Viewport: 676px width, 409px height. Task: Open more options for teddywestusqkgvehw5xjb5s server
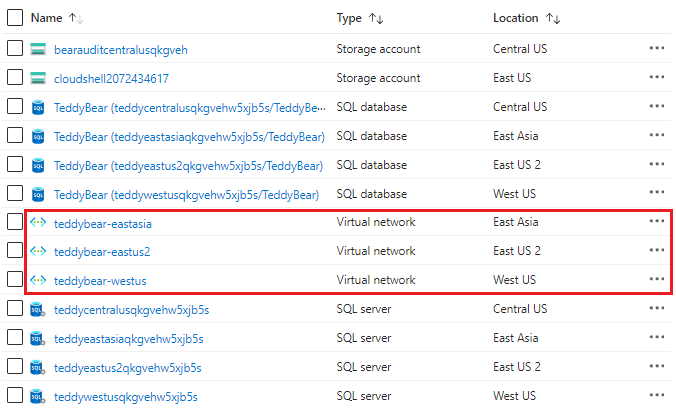click(657, 395)
